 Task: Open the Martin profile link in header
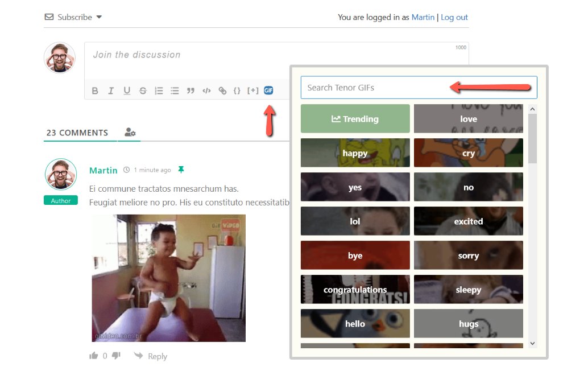coord(423,17)
